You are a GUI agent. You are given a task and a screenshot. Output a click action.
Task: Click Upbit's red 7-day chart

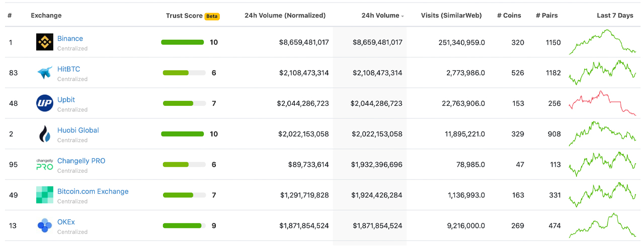(x=602, y=103)
